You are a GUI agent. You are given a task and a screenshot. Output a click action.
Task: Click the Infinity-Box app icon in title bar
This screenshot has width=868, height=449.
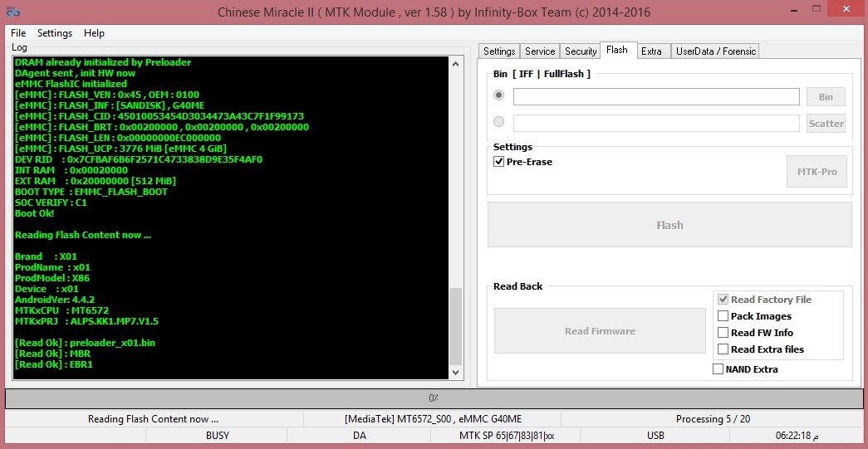(12, 12)
